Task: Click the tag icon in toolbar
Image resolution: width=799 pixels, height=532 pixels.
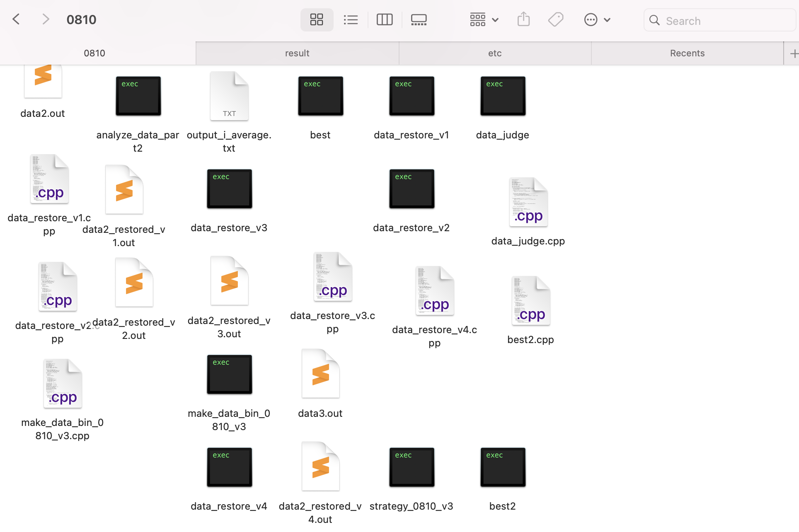Action: (x=556, y=20)
